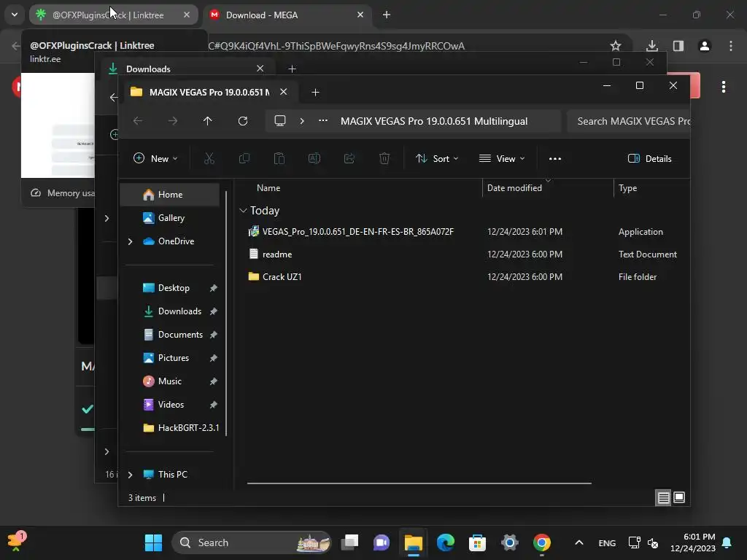Click the Delete trash icon in Explorer toolbar
747x560 pixels.
[384, 158]
